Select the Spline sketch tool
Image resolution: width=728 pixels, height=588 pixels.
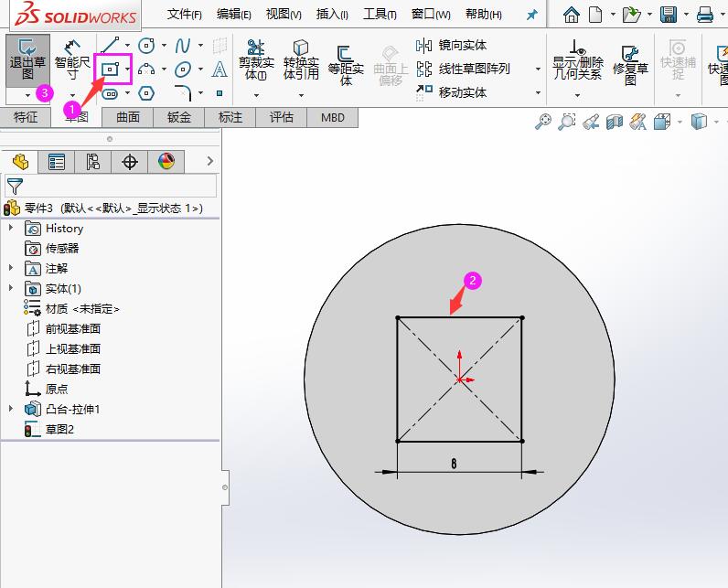point(183,46)
